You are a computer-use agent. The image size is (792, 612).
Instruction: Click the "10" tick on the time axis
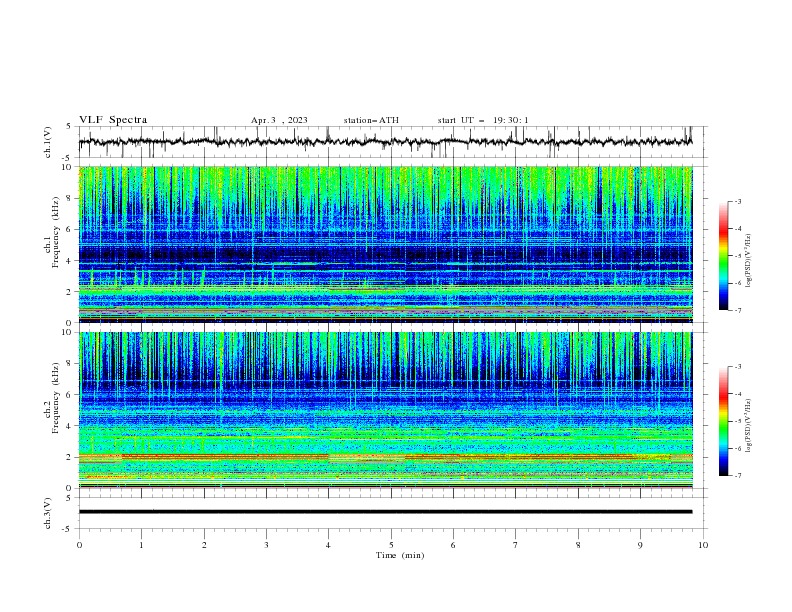[703, 545]
